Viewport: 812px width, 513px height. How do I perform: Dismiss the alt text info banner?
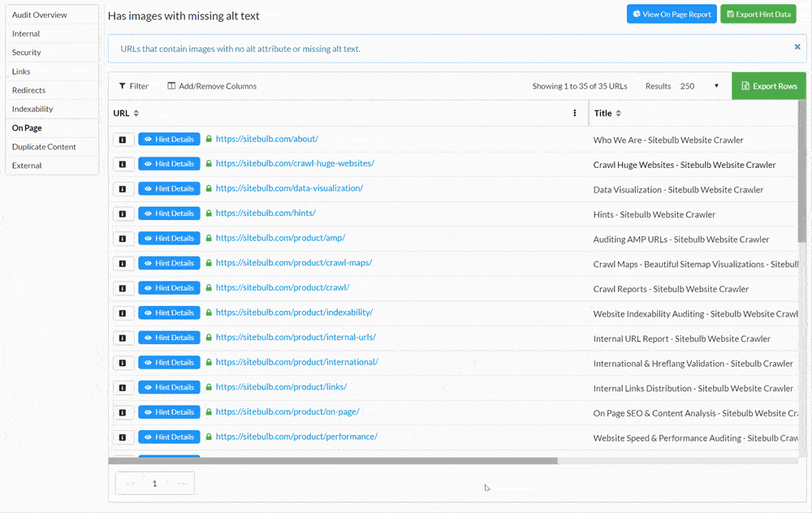coord(797,46)
